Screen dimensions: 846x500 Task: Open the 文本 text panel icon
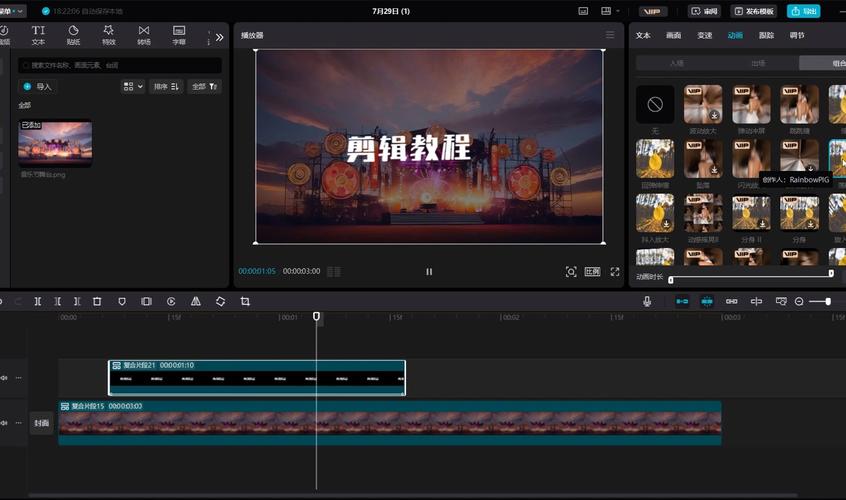[38, 35]
